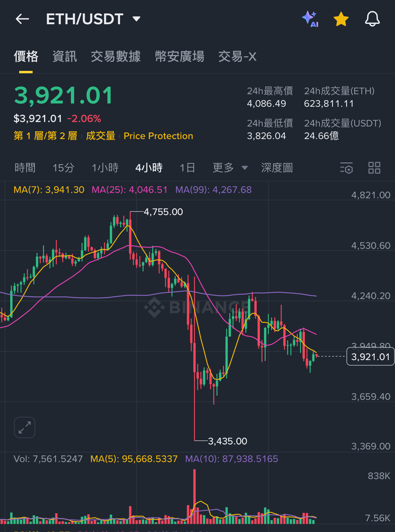Open price alert bell icon

point(372,19)
